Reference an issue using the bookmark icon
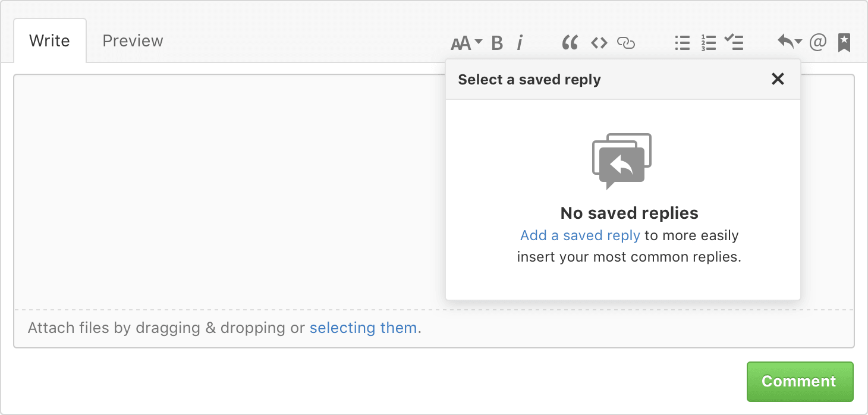 (844, 42)
